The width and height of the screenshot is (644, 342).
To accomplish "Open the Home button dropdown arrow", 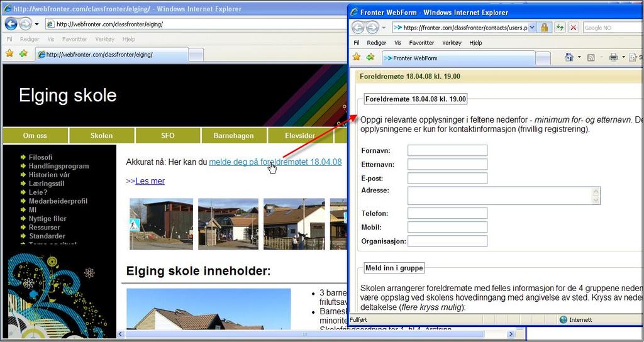I will (x=579, y=57).
